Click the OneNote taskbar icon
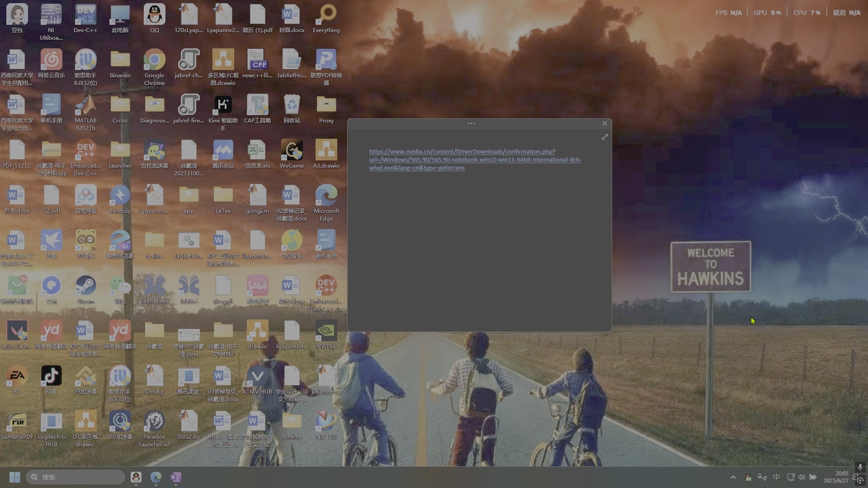The width and height of the screenshot is (868, 488). pos(176,477)
